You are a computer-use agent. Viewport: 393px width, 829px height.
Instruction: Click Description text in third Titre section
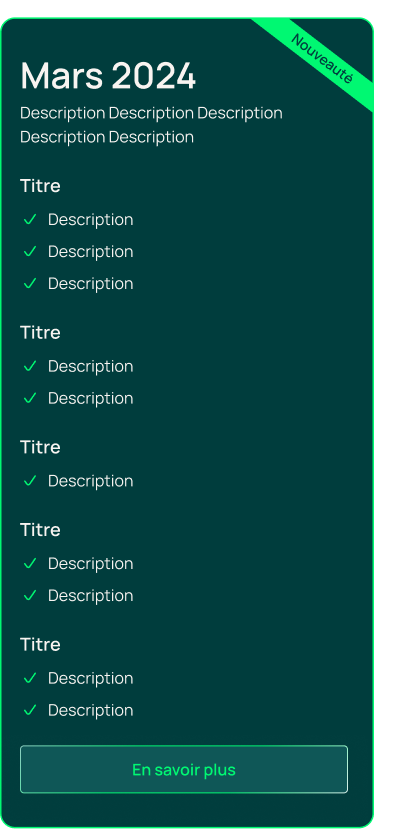pyautogui.click(x=90, y=481)
